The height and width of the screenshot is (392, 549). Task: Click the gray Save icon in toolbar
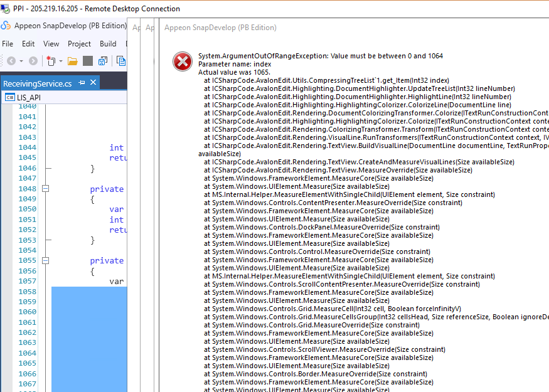pyautogui.click(x=88, y=61)
